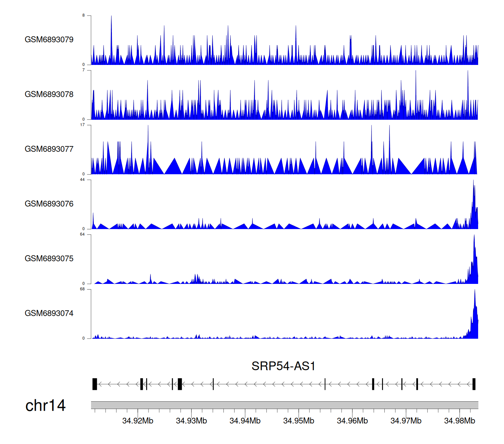Select the GSM6893076 track label
Viewport: 504px width, 444px height.
pos(49,204)
